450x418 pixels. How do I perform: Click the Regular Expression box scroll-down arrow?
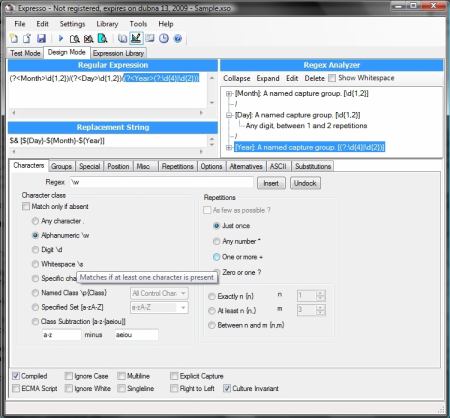212,103
